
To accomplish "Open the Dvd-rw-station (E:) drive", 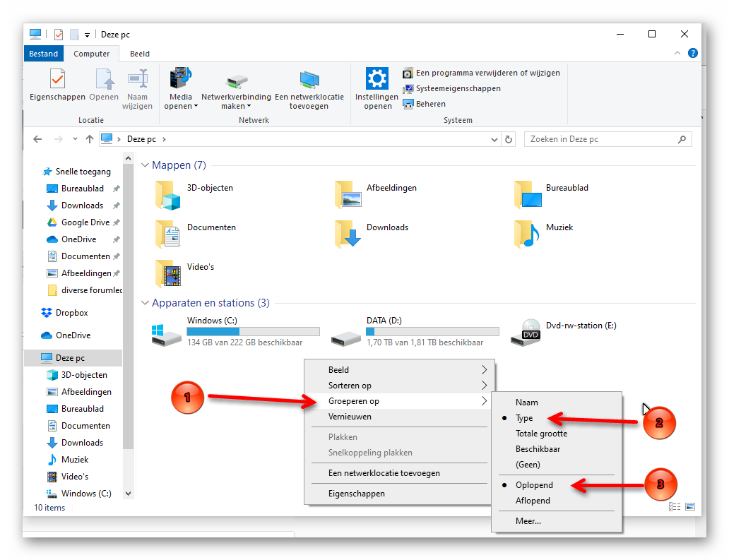I will [531, 332].
